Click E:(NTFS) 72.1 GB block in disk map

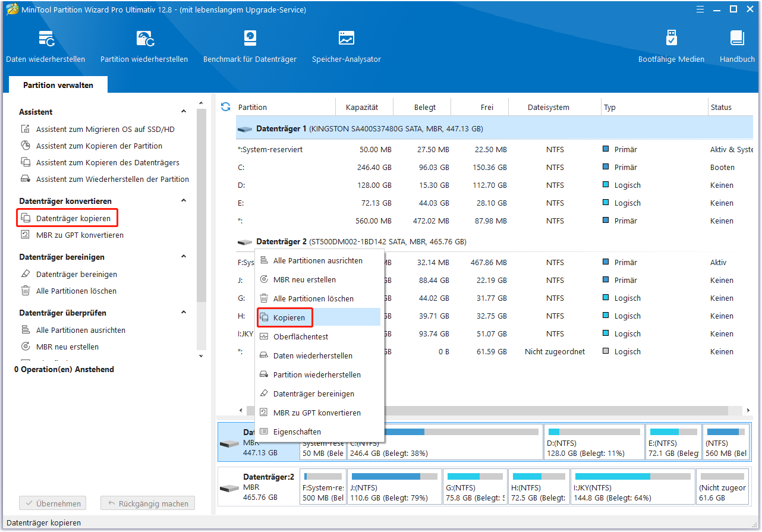tap(673, 442)
